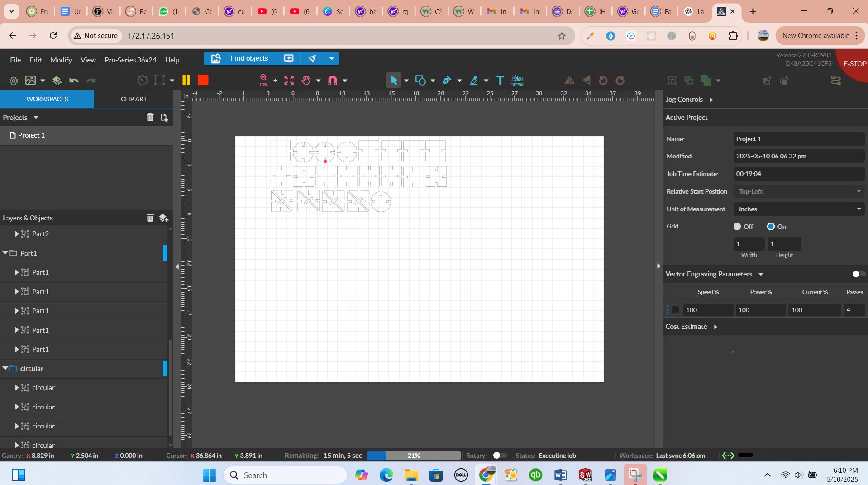This screenshot has height=485, width=868.
Task: Hit the E-STOP button
Action: point(854,64)
